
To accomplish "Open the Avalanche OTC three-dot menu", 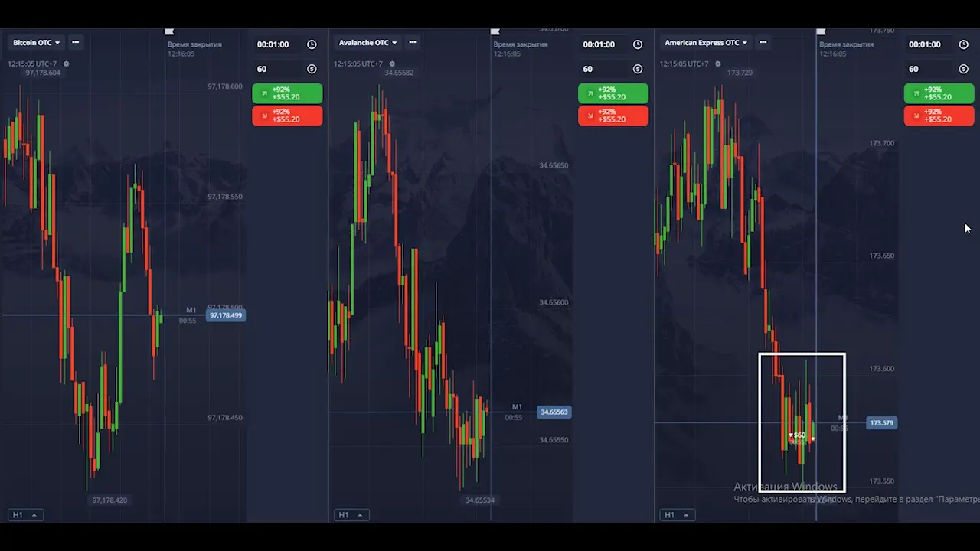I will pos(413,43).
